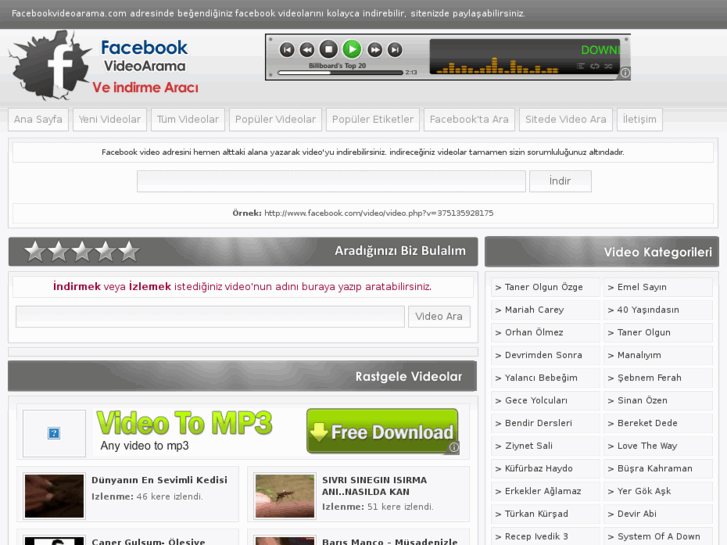Open the Büşra Kahraman category

[x=658, y=469]
